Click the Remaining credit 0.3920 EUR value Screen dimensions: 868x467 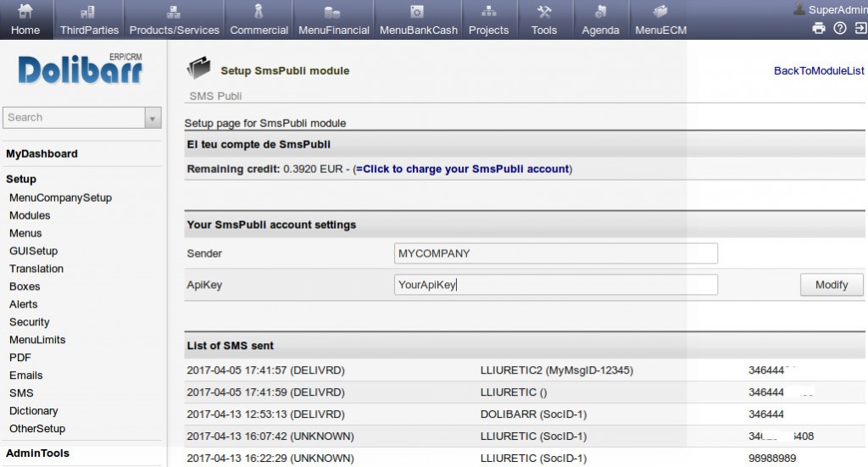pyautogui.click(x=313, y=169)
